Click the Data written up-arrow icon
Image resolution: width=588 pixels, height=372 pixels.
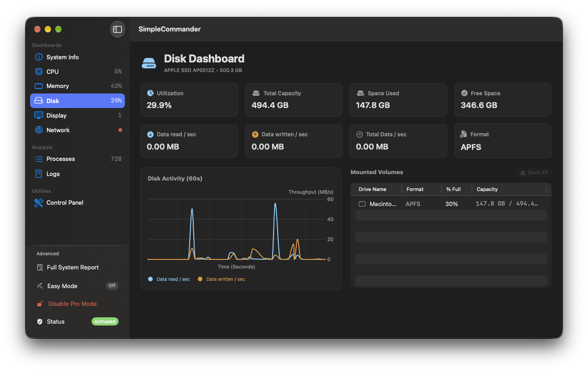pyautogui.click(x=255, y=134)
